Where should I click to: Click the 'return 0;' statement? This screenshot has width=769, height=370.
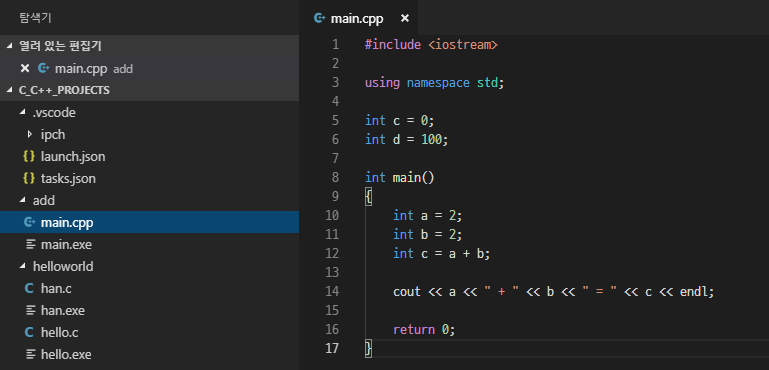click(x=424, y=329)
